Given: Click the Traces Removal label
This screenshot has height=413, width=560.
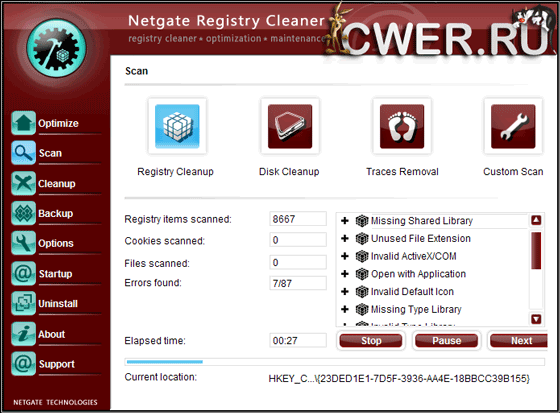Looking at the screenshot, I should (402, 172).
